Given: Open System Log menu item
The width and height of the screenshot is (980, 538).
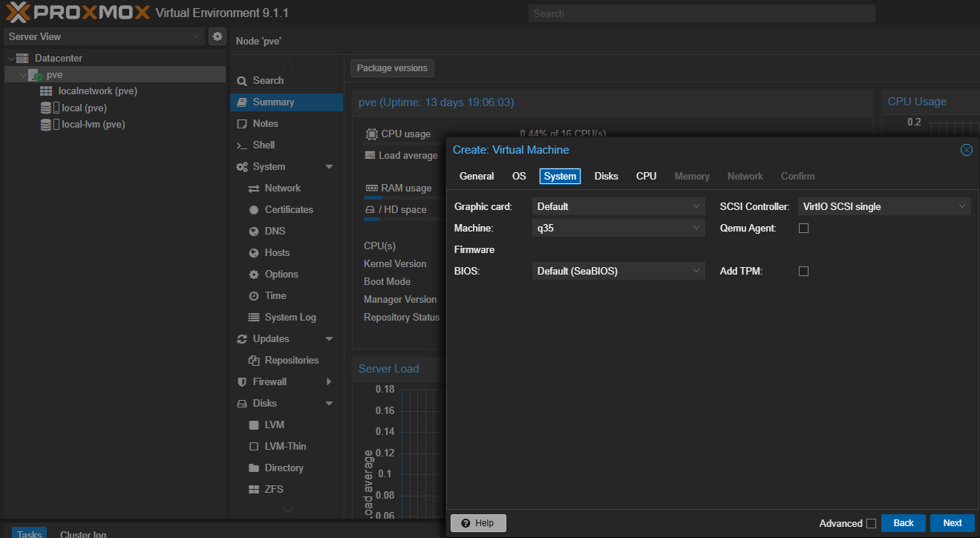Looking at the screenshot, I should (x=287, y=317).
